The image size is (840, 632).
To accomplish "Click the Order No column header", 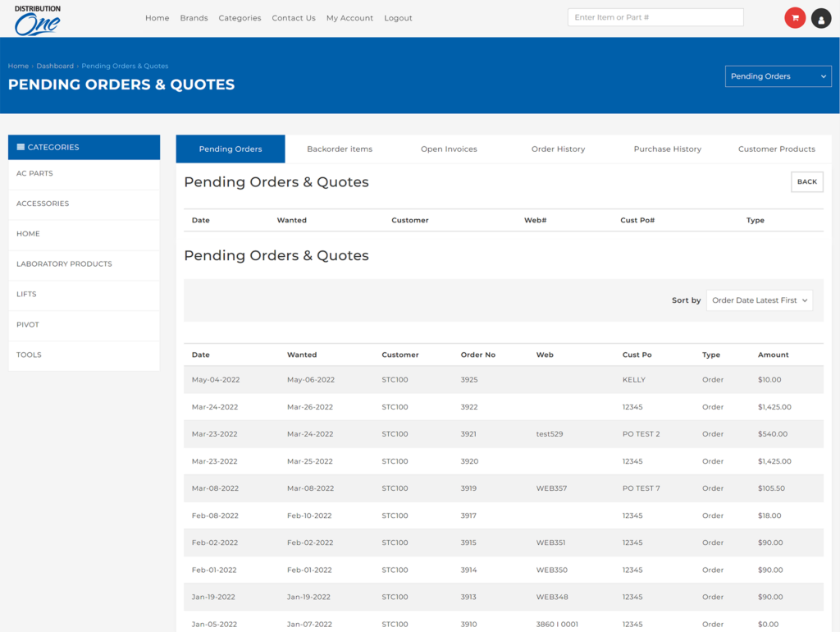I will tap(478, 355).
